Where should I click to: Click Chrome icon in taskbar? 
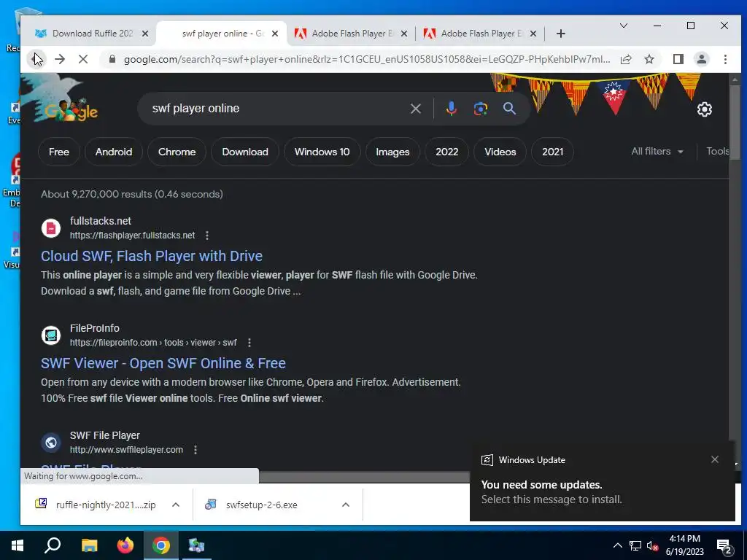[161, 545]
